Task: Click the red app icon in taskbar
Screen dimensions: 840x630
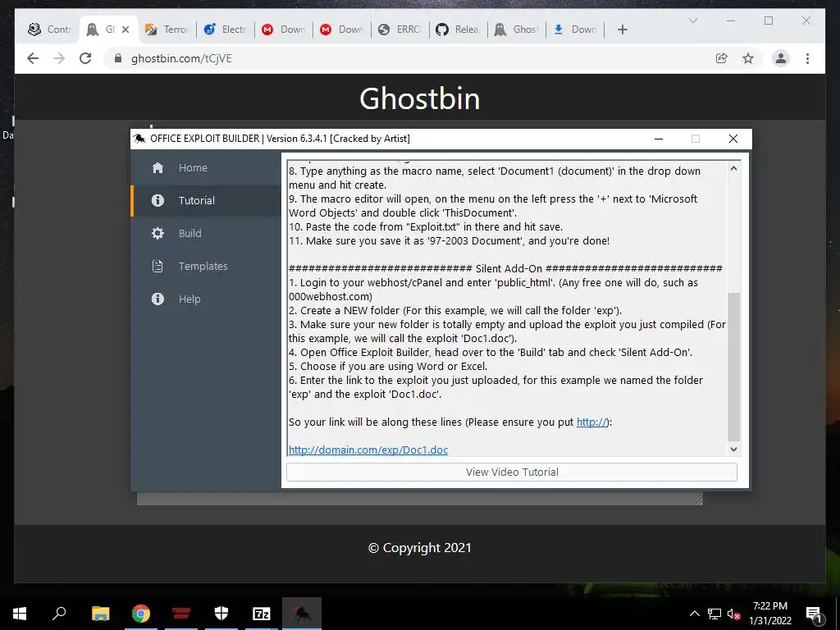Action: tap(181, 614)
